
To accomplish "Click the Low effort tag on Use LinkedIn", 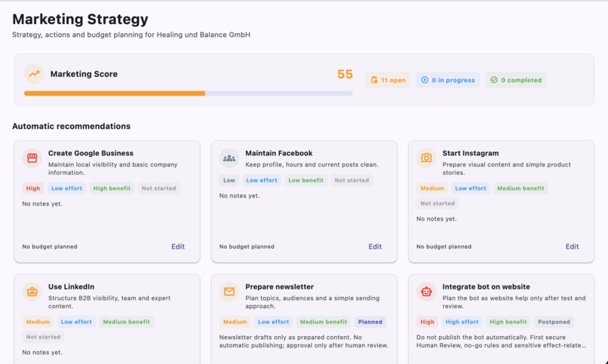I will (76, 322).
